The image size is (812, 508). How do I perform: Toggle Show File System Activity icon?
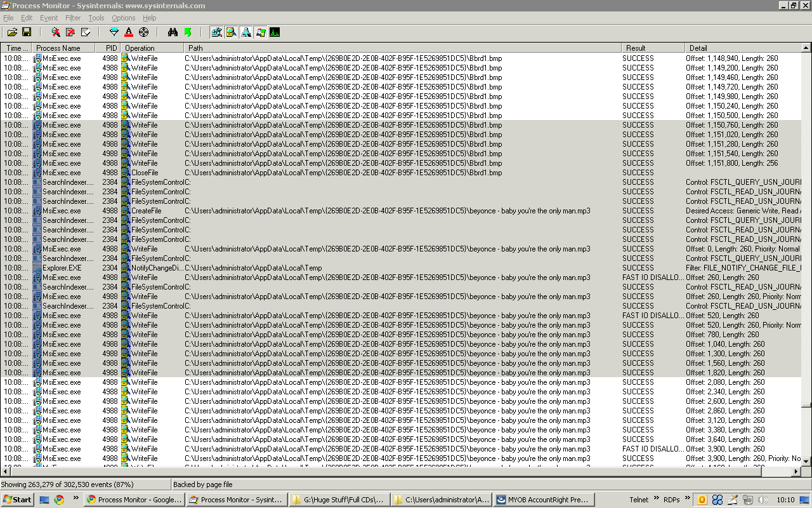[x=231, y=32]
